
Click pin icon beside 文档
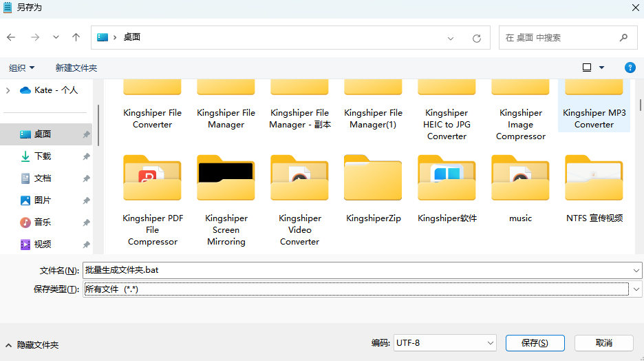[86, 179]
